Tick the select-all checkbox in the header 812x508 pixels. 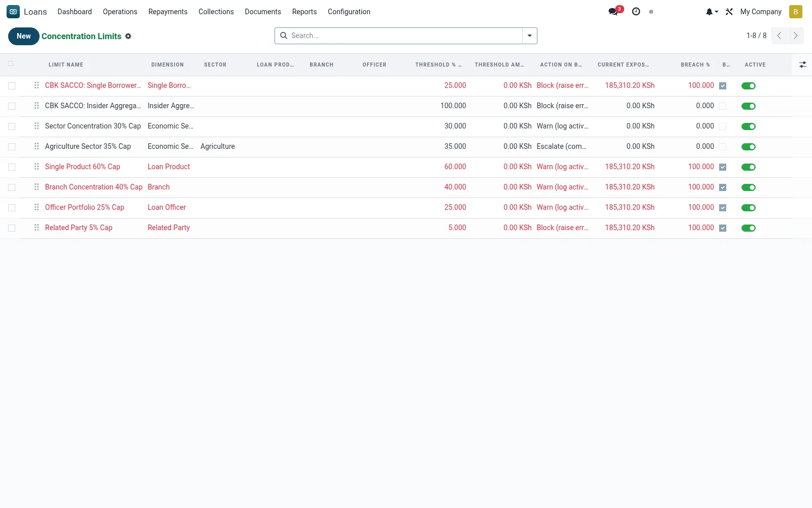click(11, 63)
